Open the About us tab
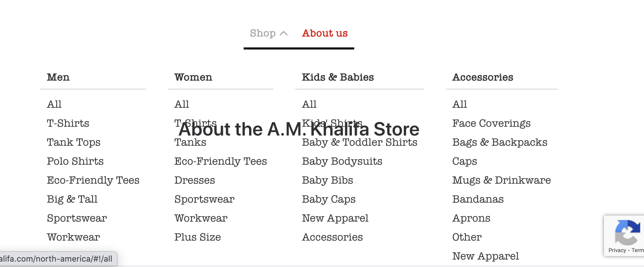The height and width of the screenshot is (267, 644). pos(325,33)
